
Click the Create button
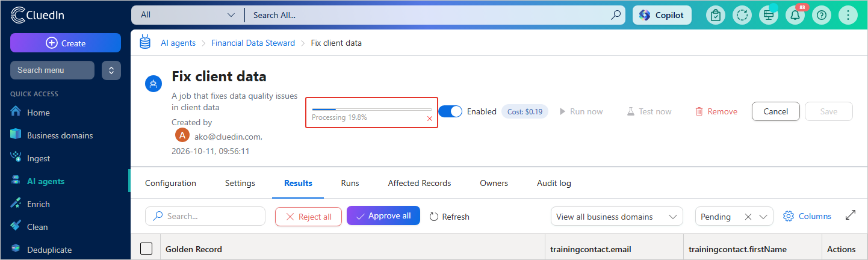tap(66, 43)
